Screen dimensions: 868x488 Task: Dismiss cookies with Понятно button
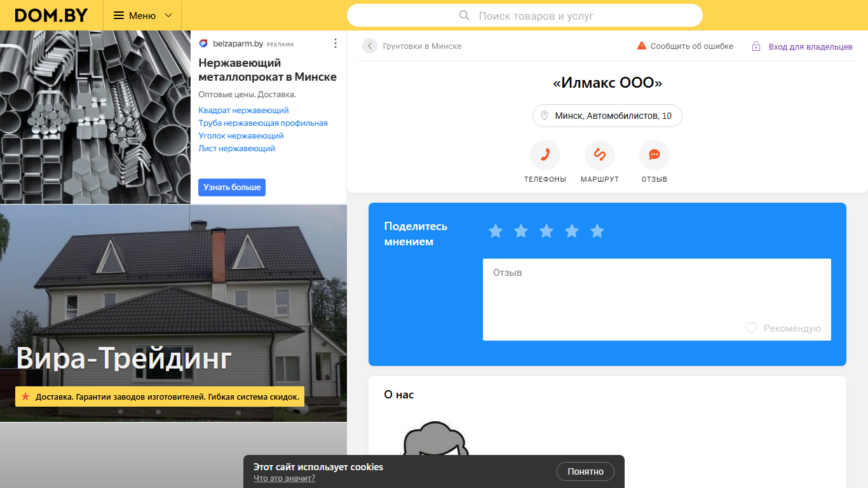[x=585, y=471]
